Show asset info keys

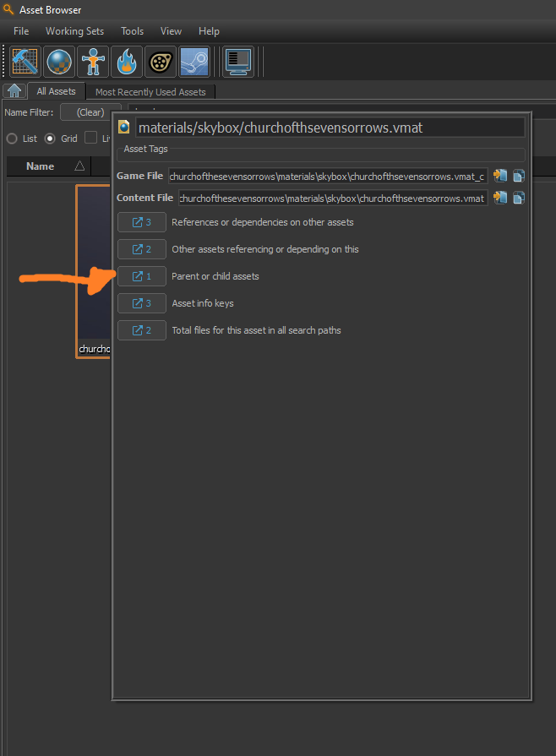pos(142,303)
